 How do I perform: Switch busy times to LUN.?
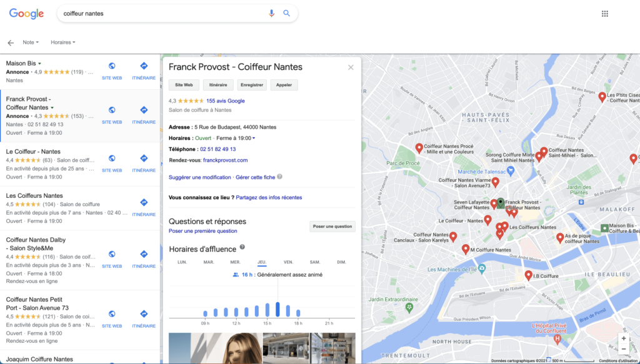click(182, 262)
